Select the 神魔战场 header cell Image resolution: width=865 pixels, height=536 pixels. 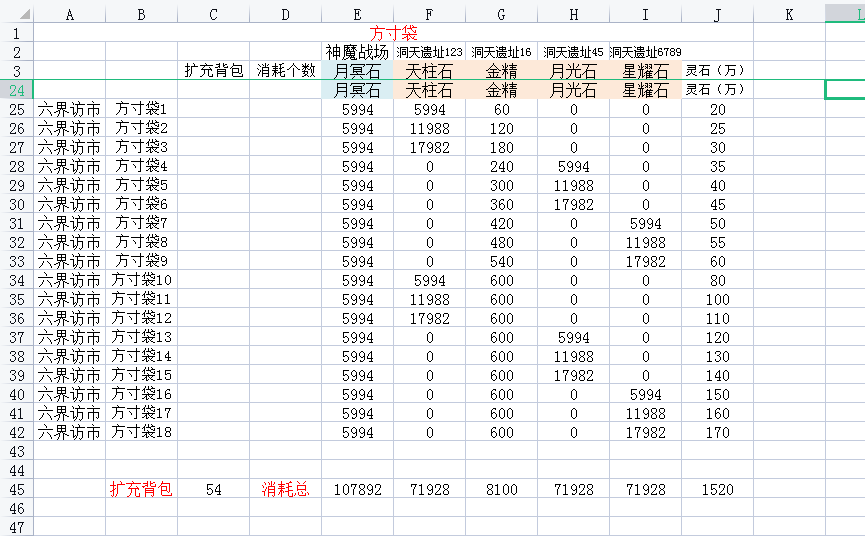click(357, 52)
